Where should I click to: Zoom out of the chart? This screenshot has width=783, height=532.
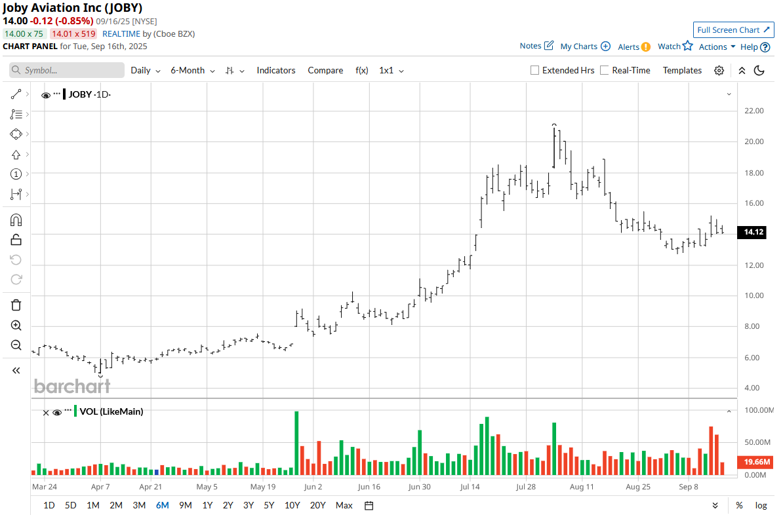click(x=16, y=345)
